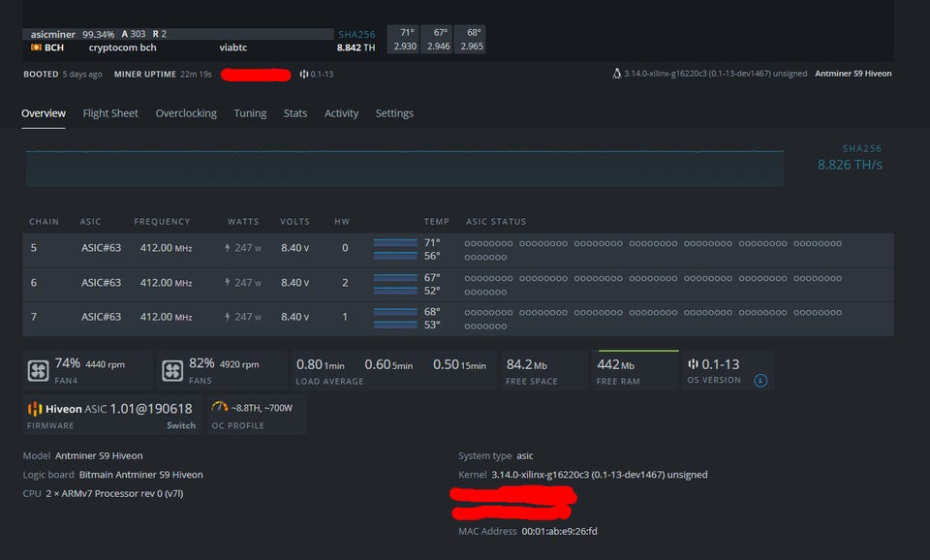930x560 pixels.
Task: Click the OC profile gauge icon
Action: [220, 407]
